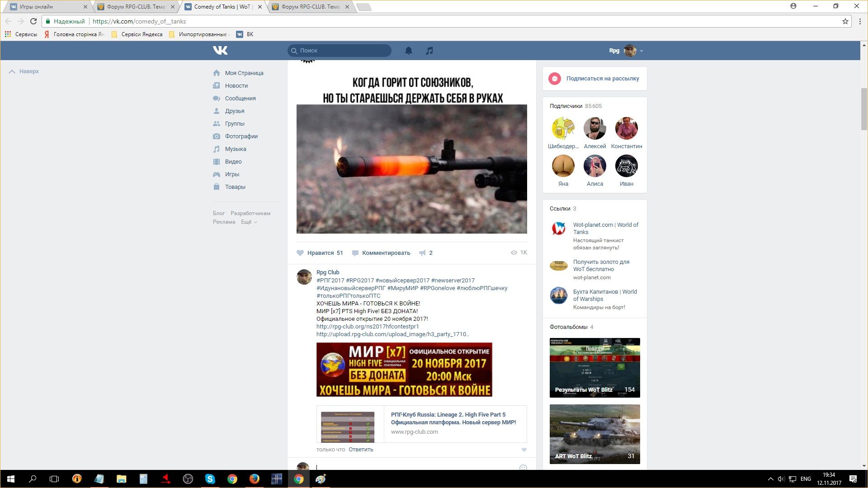Click the VK logo home icon
Screen dimensions: 868x488
(x=220, y=51)
